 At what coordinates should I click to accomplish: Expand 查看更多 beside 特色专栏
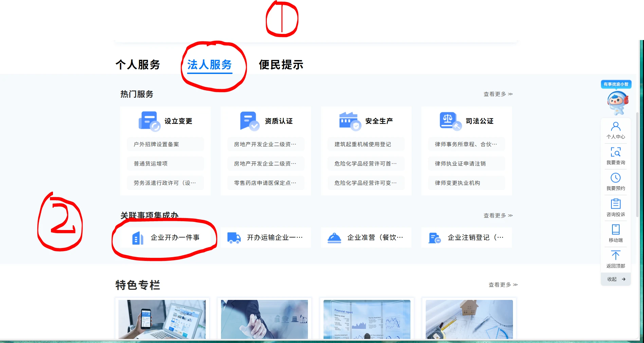coord(503,285)
